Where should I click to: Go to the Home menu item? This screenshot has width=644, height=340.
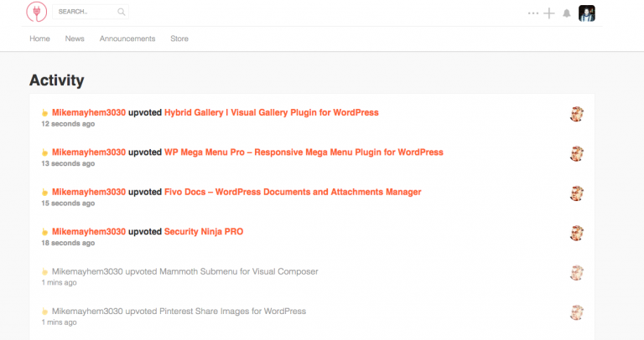tap(40, 39)
